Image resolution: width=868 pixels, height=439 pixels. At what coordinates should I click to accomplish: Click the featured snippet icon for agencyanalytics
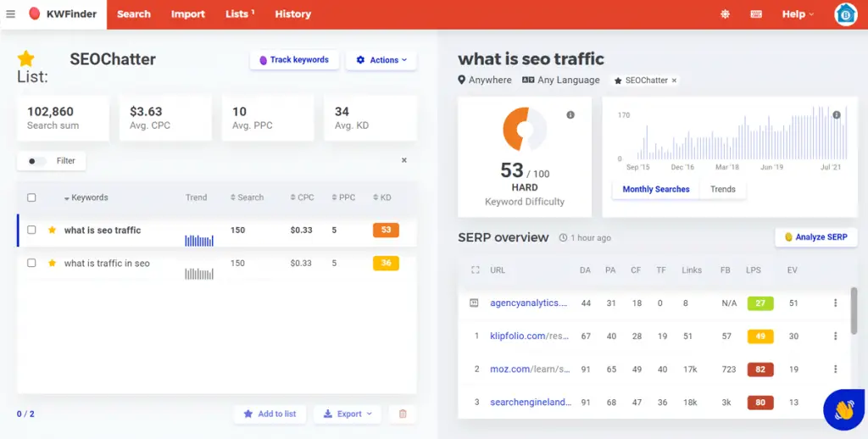click(x=474, y=303)
